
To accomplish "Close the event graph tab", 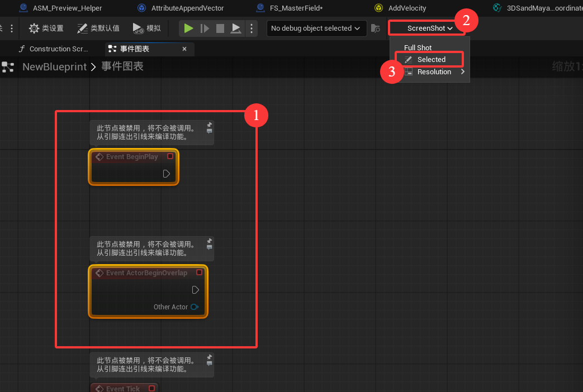I will [184, 49].
